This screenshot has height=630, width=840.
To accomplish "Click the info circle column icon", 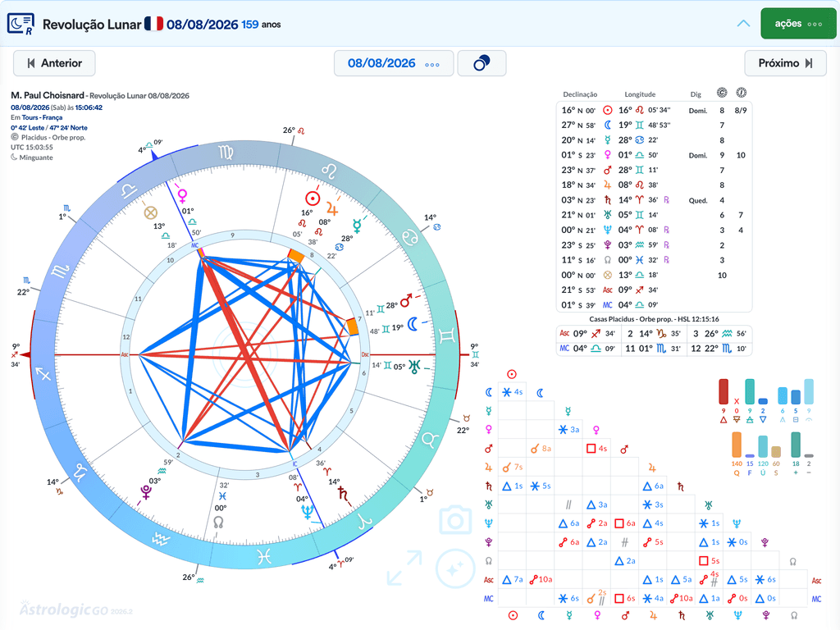I will click(741, 94).
